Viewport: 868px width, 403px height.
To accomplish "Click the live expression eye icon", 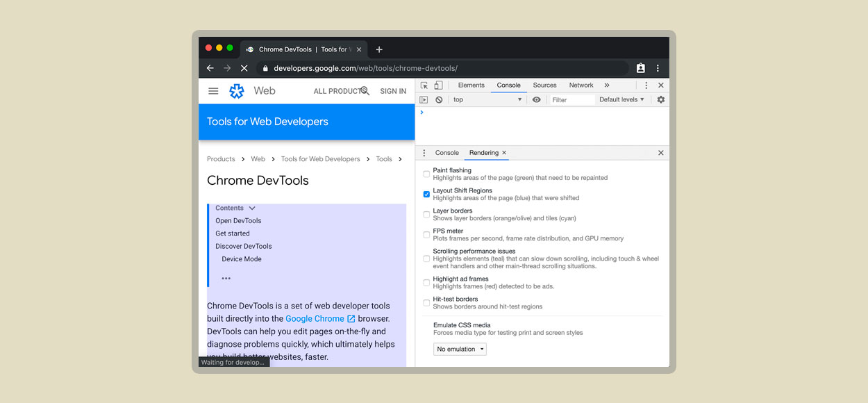I will [536, 100].
